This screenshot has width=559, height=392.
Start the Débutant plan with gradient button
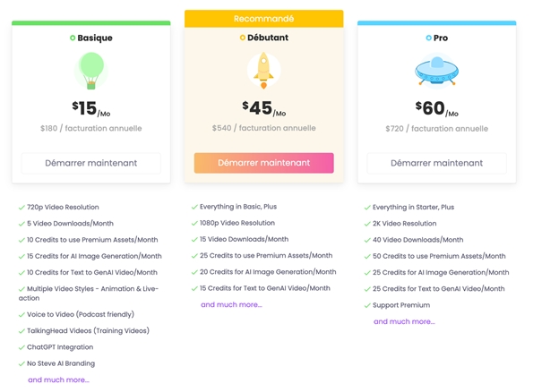[x=263, y=163]
